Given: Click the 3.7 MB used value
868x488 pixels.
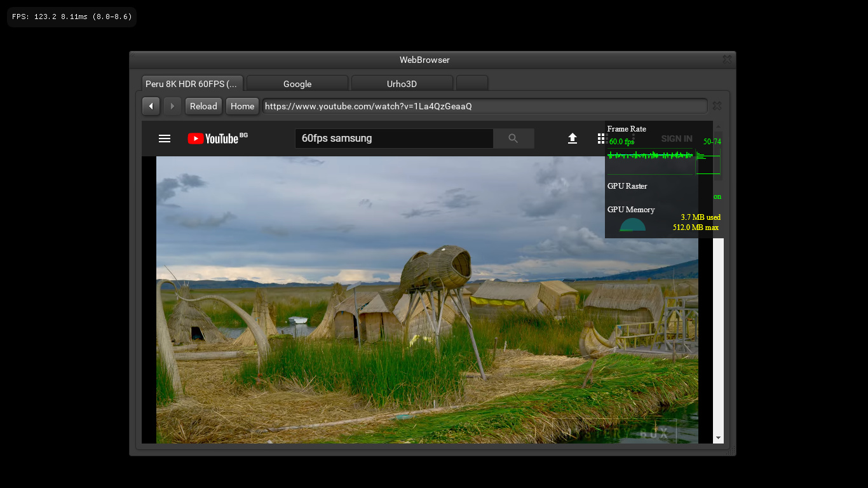Looking at the screenshot, I should click(701, 217).
